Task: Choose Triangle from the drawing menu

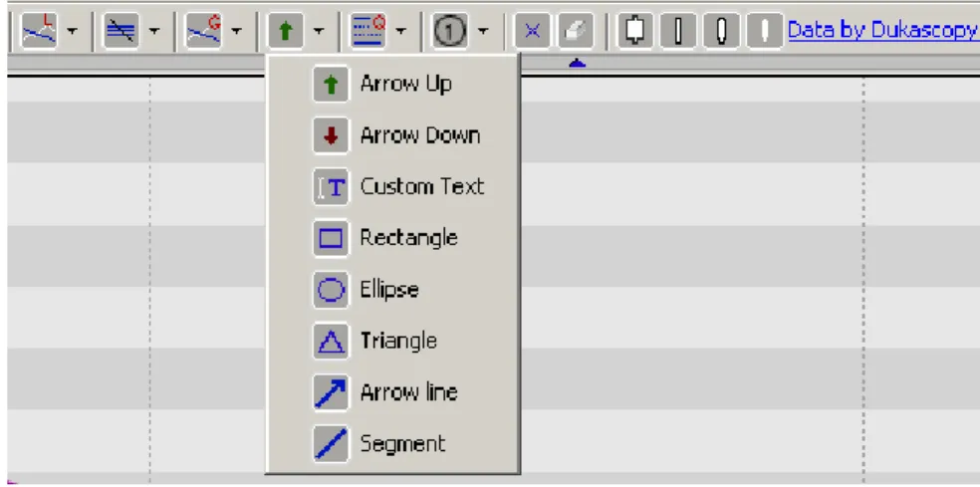Action: coord(392,341)
